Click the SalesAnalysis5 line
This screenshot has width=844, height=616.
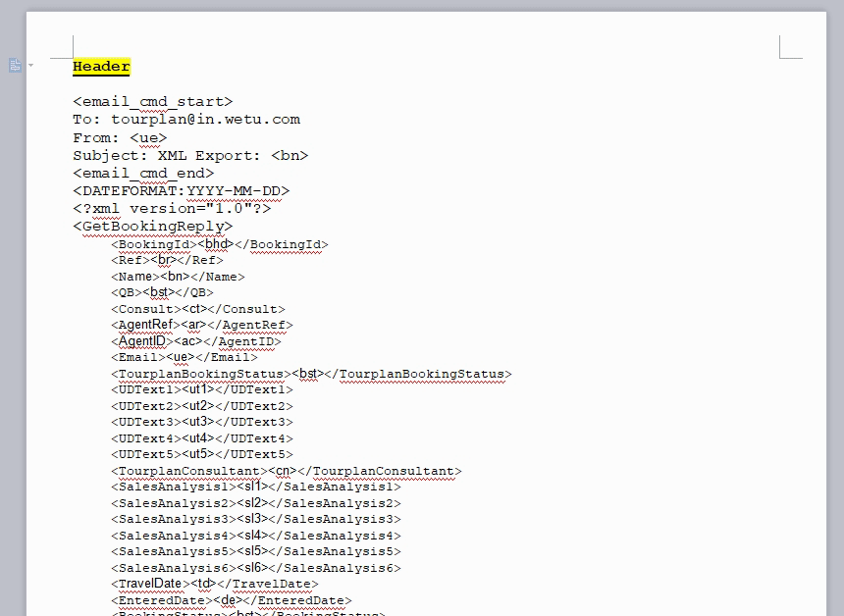(x=256, y=551)
